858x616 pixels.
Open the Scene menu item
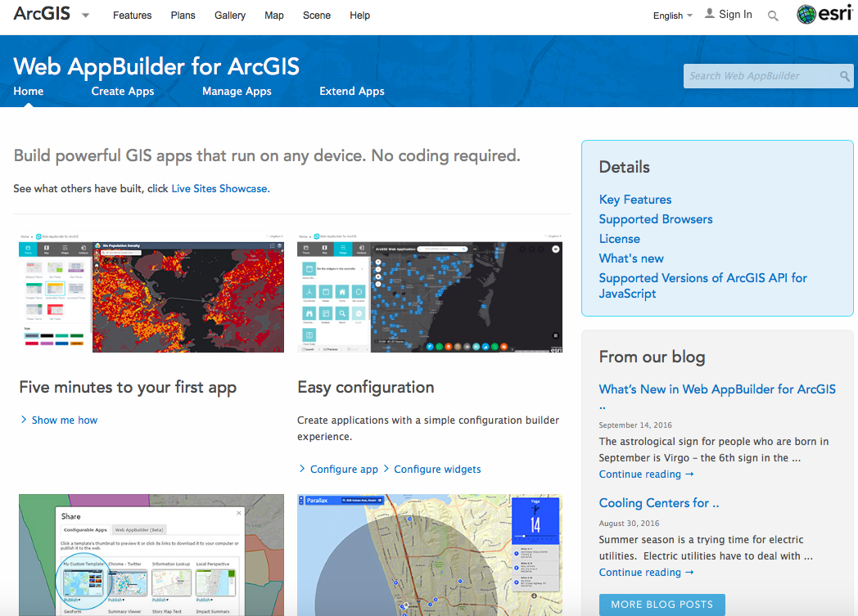pyautogui.click(x=317, y=16)
